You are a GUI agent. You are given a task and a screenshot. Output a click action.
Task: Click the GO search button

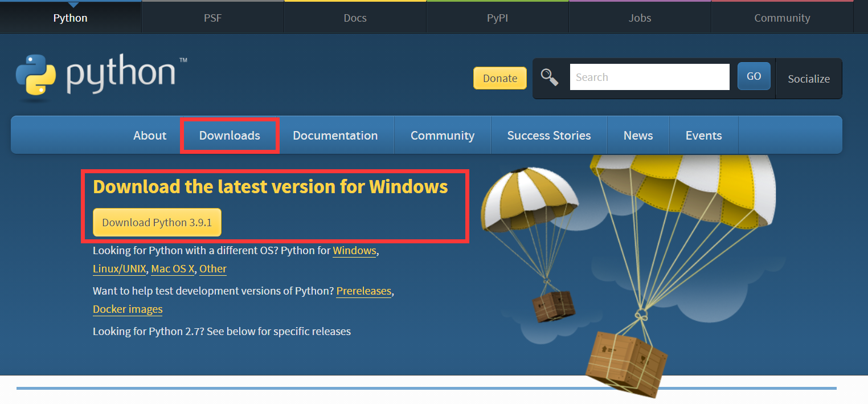[x=754, y=76]
